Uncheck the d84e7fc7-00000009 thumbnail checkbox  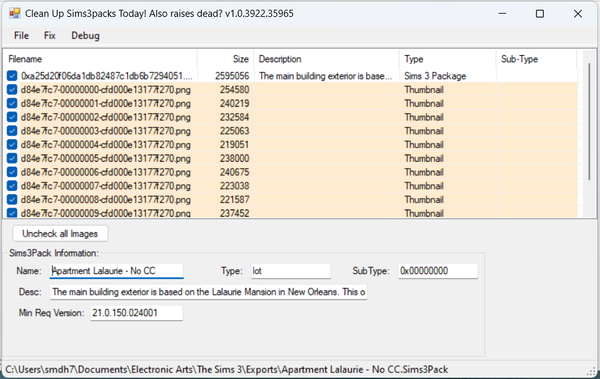pyautogui.click(x=12, y=213)
